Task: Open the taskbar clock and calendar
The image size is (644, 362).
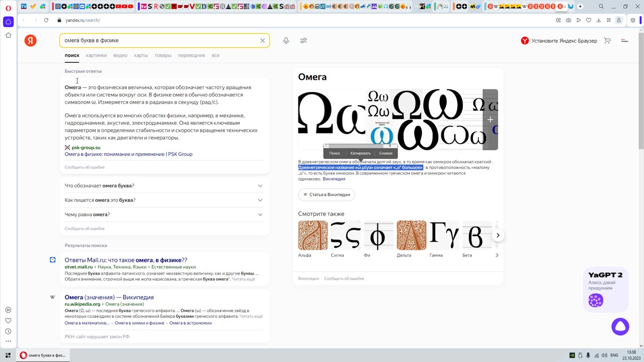Action: [631, 355]
